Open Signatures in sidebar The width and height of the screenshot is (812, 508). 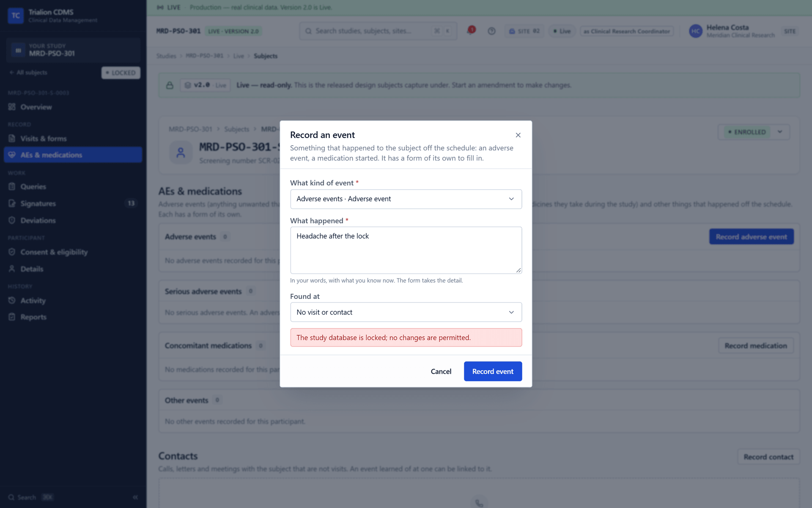coord(73,204)
